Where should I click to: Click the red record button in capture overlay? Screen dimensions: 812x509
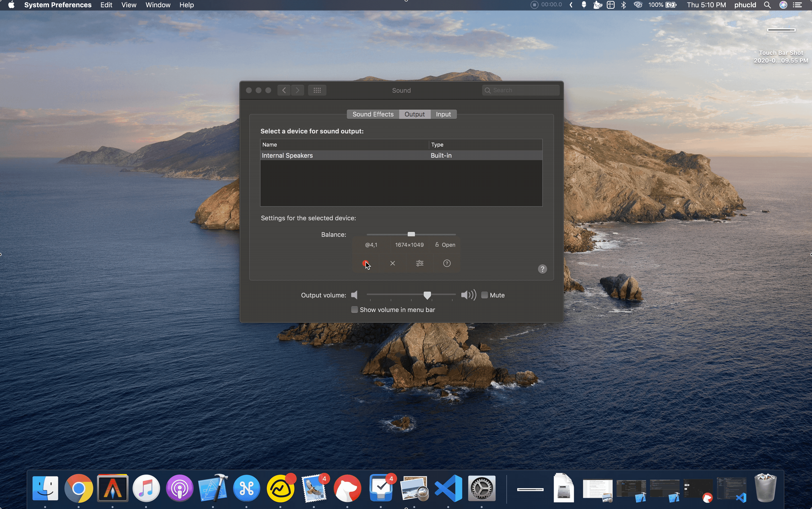pyautogui.click(x=365, y=263)
